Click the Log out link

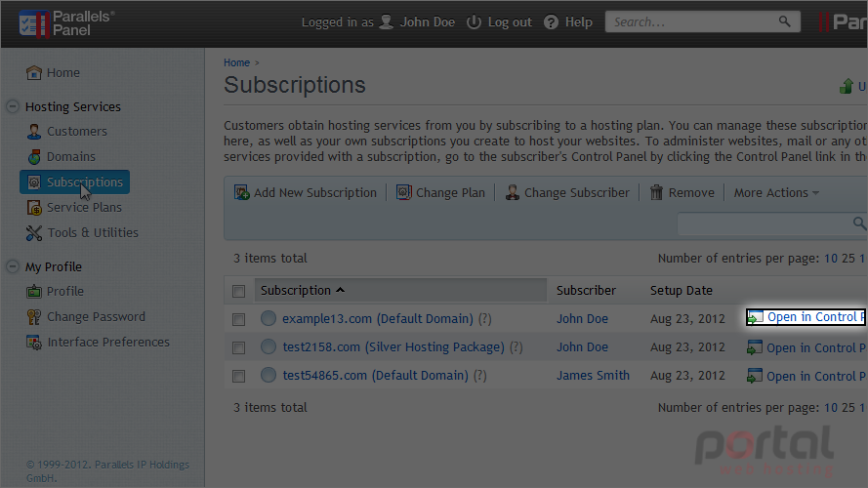(x=510, y=22)
